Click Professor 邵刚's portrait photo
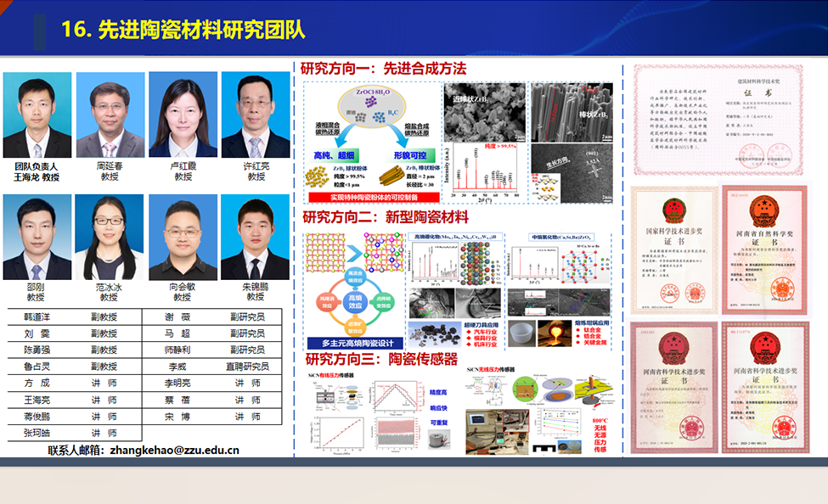828x504 pixels. point(37,237)
